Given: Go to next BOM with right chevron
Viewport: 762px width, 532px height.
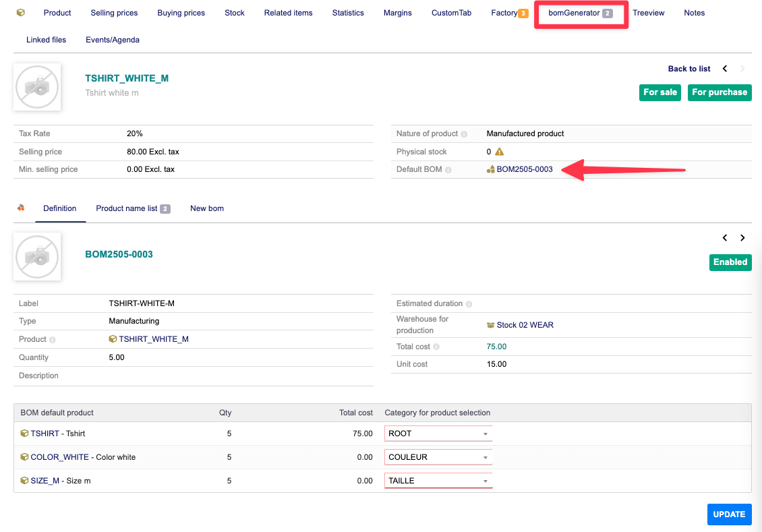Looking at the screenshot, I should (x=742, y=238).
